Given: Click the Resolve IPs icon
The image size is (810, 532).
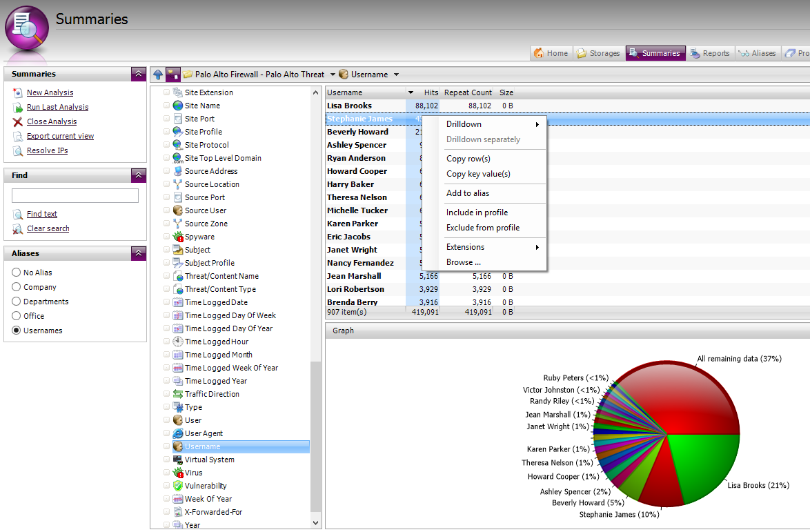Looking at the screenshot, I should pyautogui.click(x=18, y=150).
